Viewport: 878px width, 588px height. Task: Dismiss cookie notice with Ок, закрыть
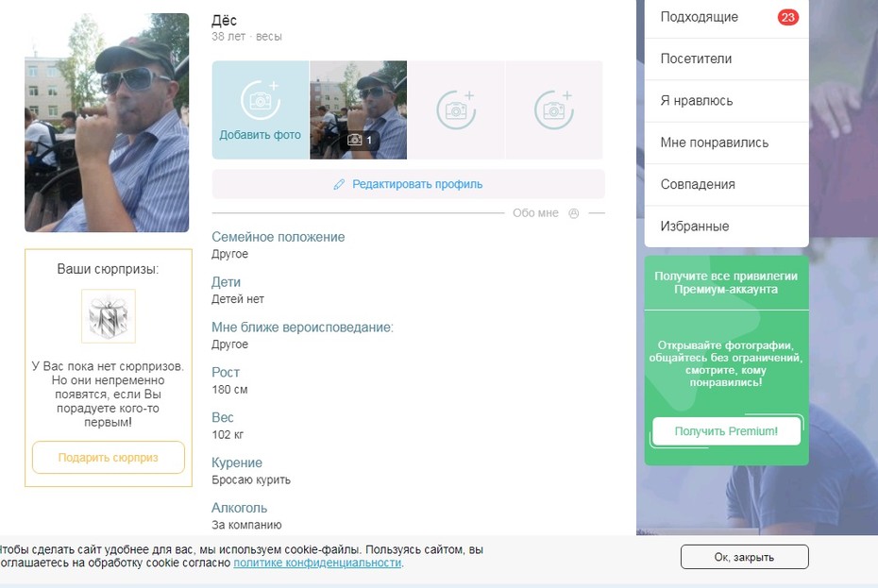(x=745, y=557)
